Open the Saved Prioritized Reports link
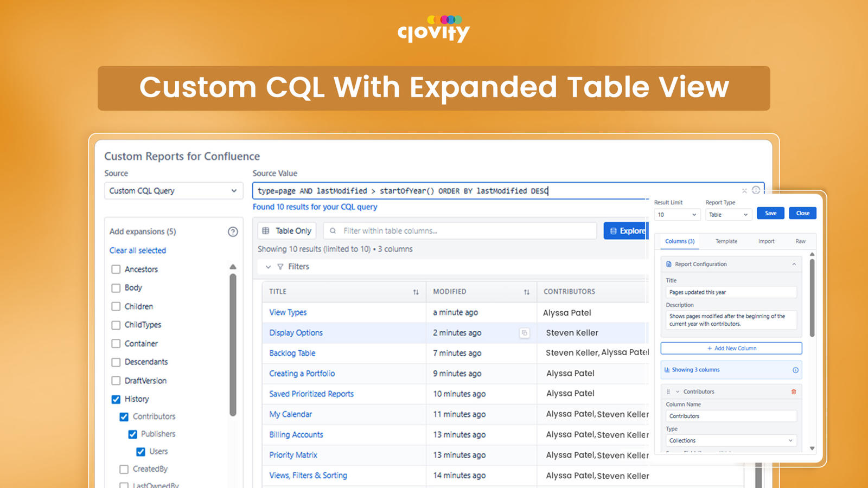The height and width of the screenshot is (488, 868). coord(311,394)
